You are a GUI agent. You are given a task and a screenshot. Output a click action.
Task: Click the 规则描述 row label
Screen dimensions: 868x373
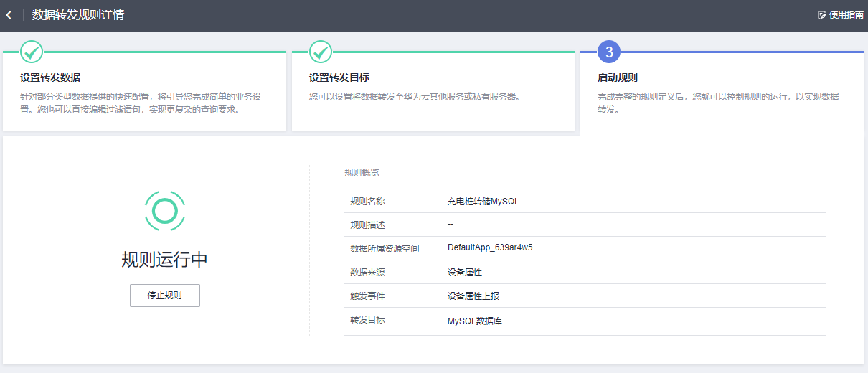pos(367,225)
